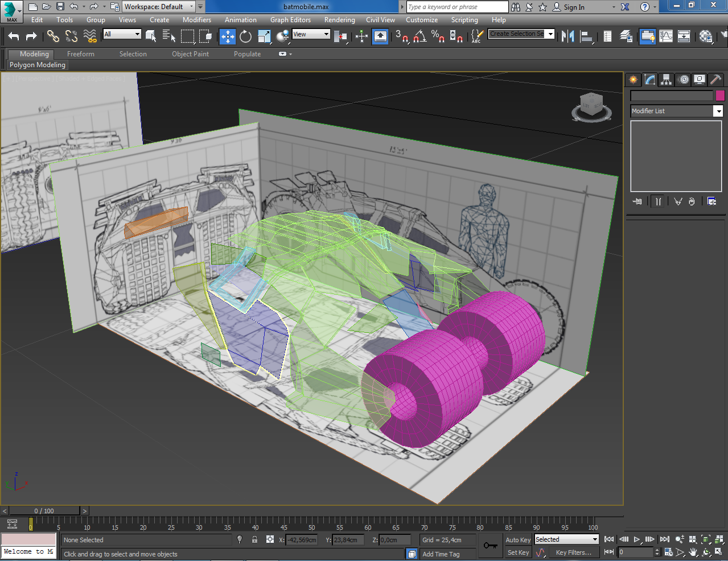The width and height of the screenshot is (728, 561).
Task: Expand the Help question mark dropdown arrow
Action: coord(655,7)
